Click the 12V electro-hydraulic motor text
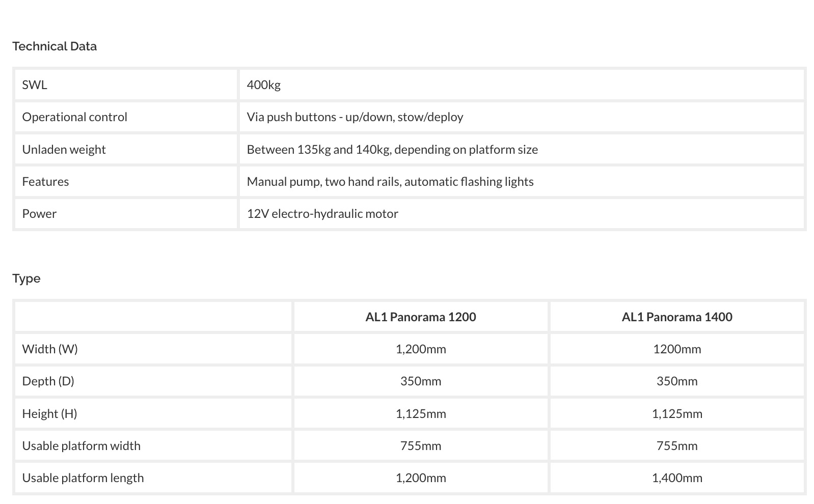The width and height of the screenshot is (814, 504). click(322, 214)
